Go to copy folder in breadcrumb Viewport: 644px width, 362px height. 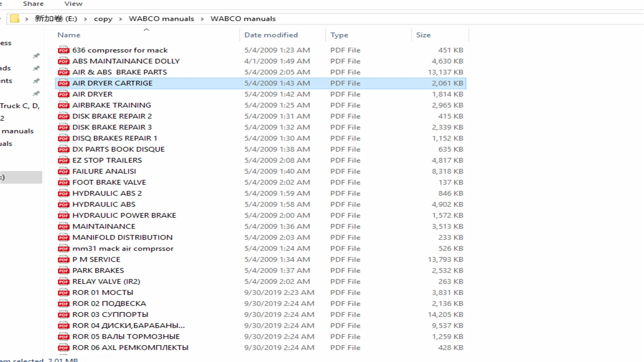tap(103, 19)
